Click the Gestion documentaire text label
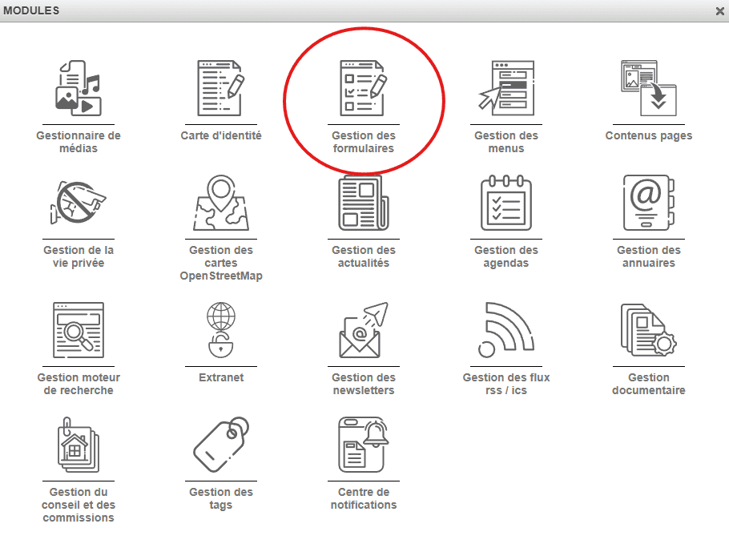Image resolution: width=729 pixels, height=560 pixels. (x=649, y=384)
